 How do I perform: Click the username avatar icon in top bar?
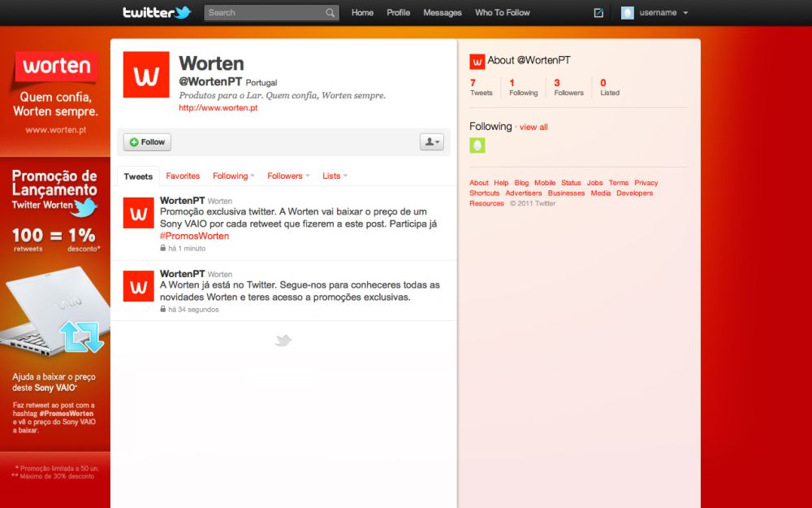point(627,12)
